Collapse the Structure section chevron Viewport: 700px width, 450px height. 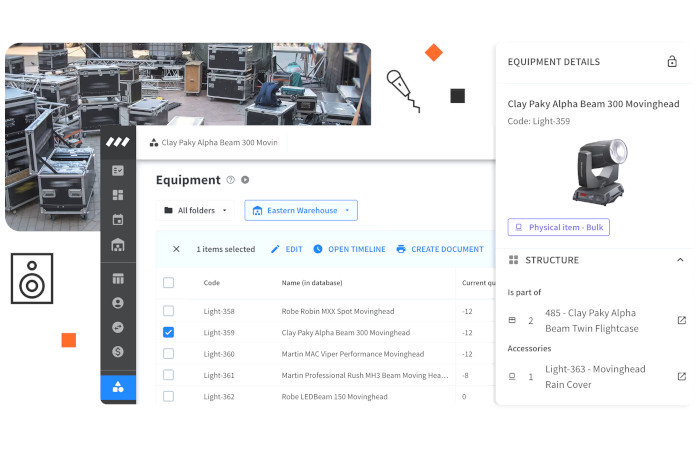click(680, 260)
